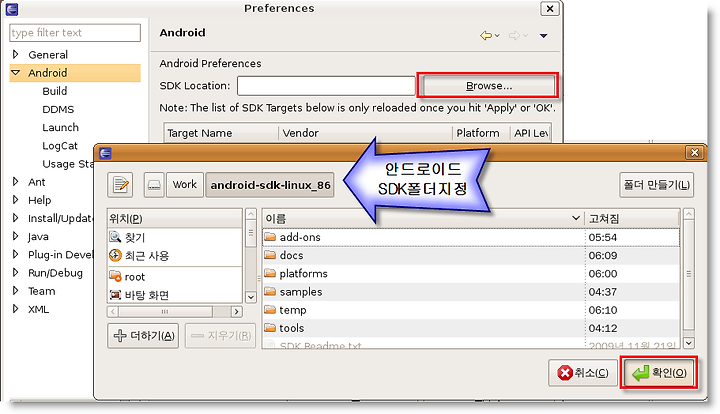
Task: Click the Work path breadcrumb button
Action: [x=185, y=185]
